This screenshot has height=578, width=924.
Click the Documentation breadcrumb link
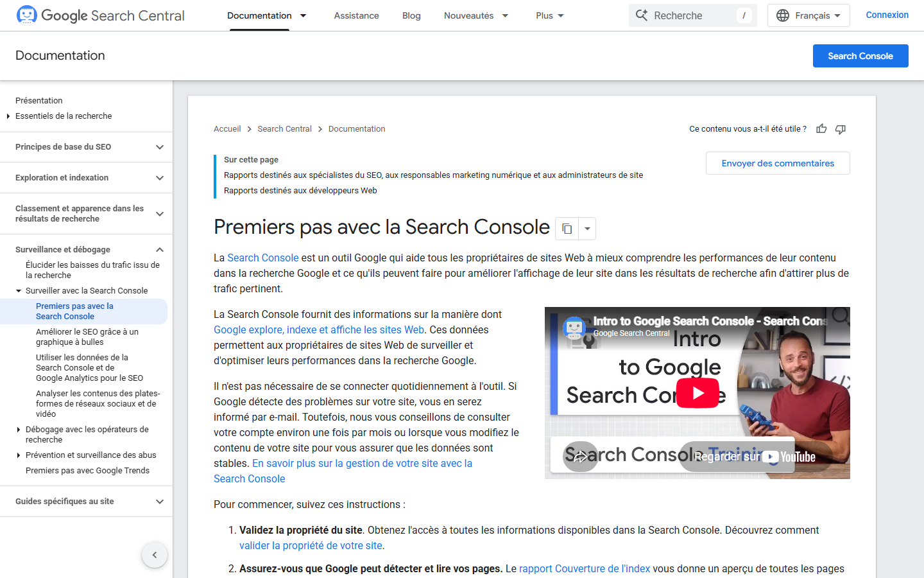pos(357,129)
